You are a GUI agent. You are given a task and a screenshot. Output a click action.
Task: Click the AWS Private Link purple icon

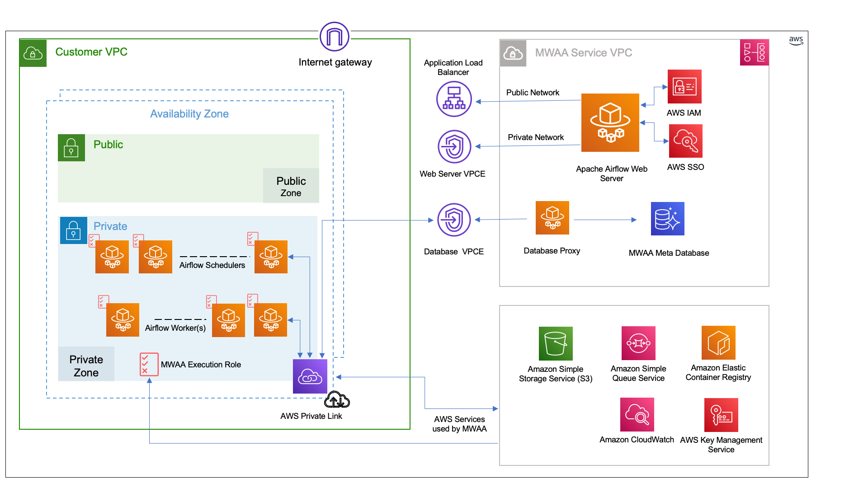click(310, 376)
